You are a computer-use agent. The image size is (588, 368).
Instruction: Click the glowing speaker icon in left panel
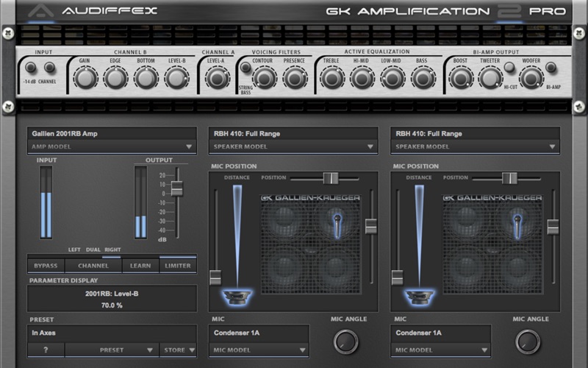coord(237,297)
